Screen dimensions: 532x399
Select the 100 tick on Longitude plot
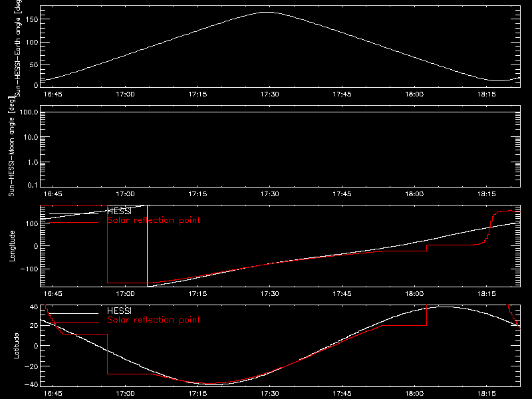tap(31, 223)
